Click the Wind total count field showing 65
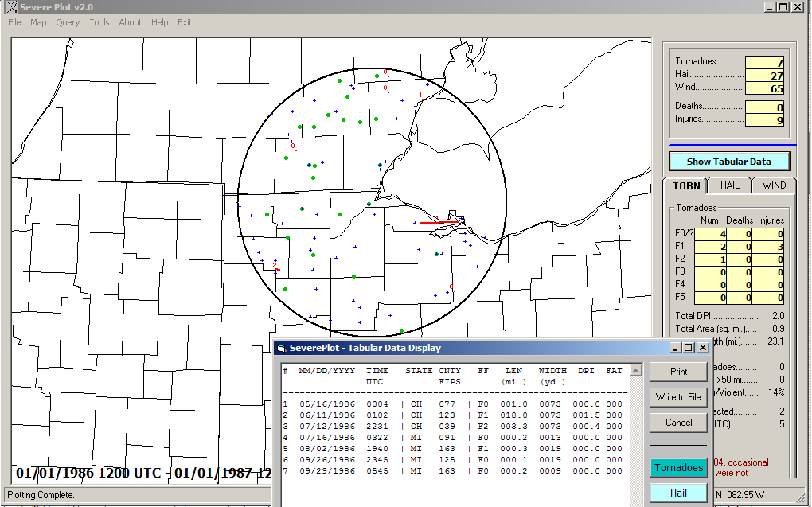812x507 pixels. pos(764,88)
